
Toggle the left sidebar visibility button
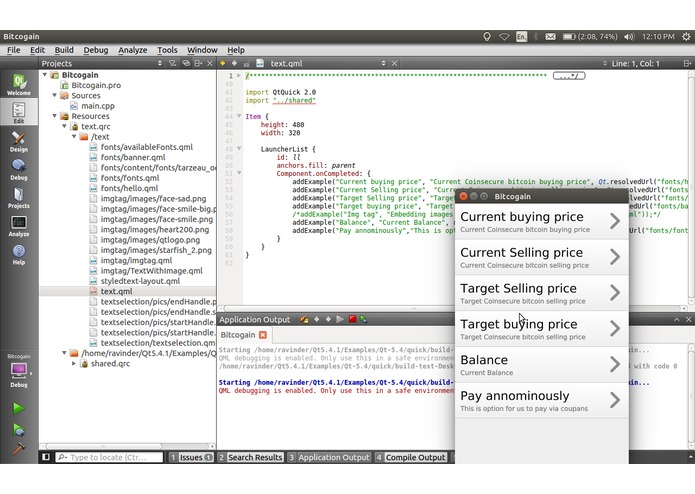click(x=46, y=457)
